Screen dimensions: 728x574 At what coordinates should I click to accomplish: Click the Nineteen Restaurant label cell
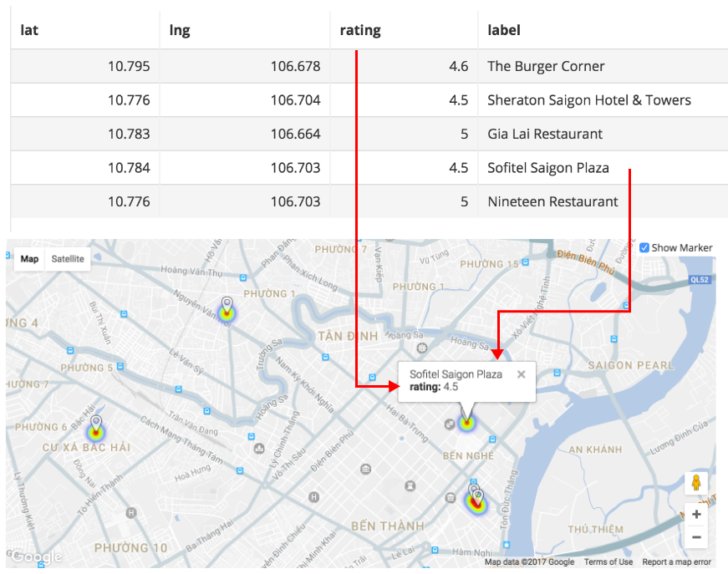pyautogui.click(x=552, y=201)
